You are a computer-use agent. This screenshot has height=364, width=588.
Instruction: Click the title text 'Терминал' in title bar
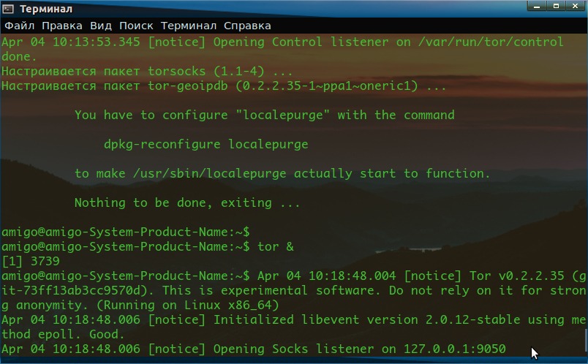click(46, 9)
